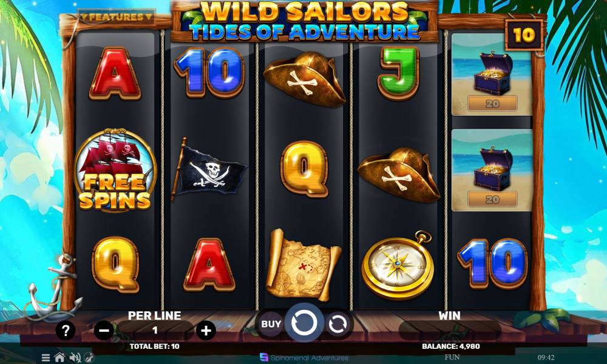Expand the FEATURES dropdown sign
The image size is (607, 364).
click(116, 18)
